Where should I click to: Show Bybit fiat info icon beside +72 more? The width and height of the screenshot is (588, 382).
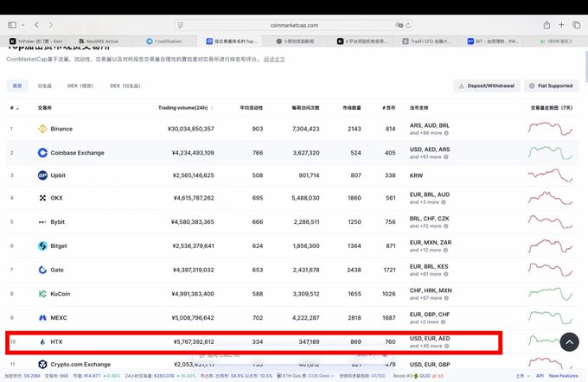(446, 226)
